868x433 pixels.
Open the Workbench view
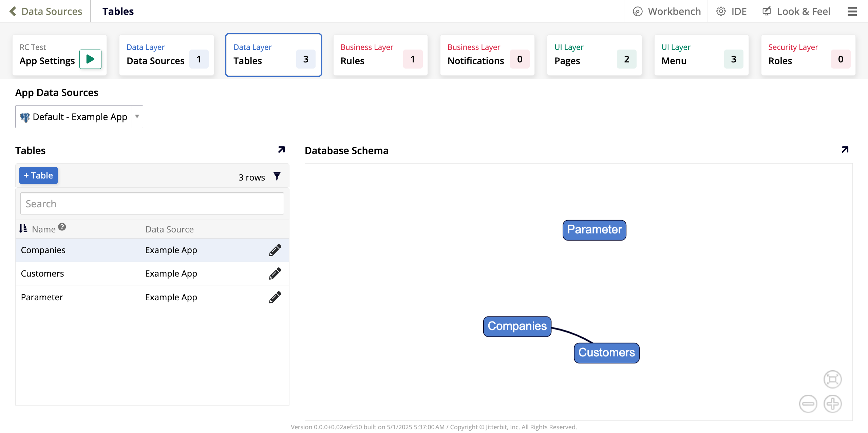coord(667,12)
